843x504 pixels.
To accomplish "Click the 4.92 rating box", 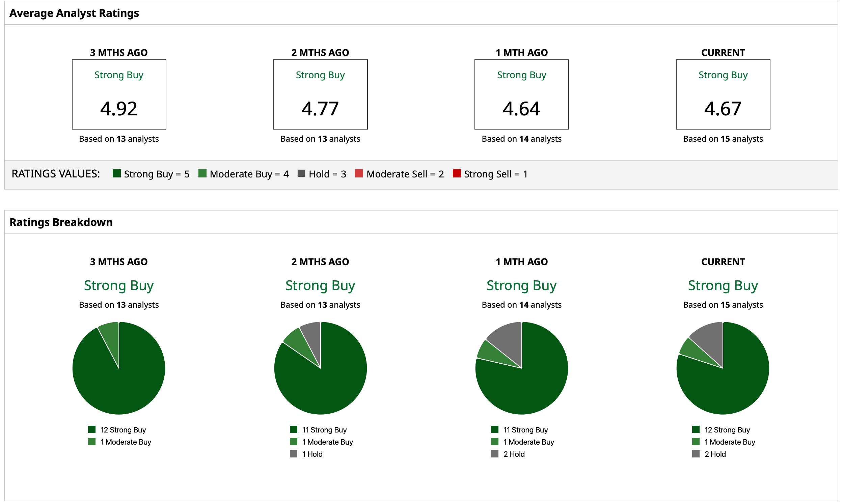I will click(x=119, y=94).
